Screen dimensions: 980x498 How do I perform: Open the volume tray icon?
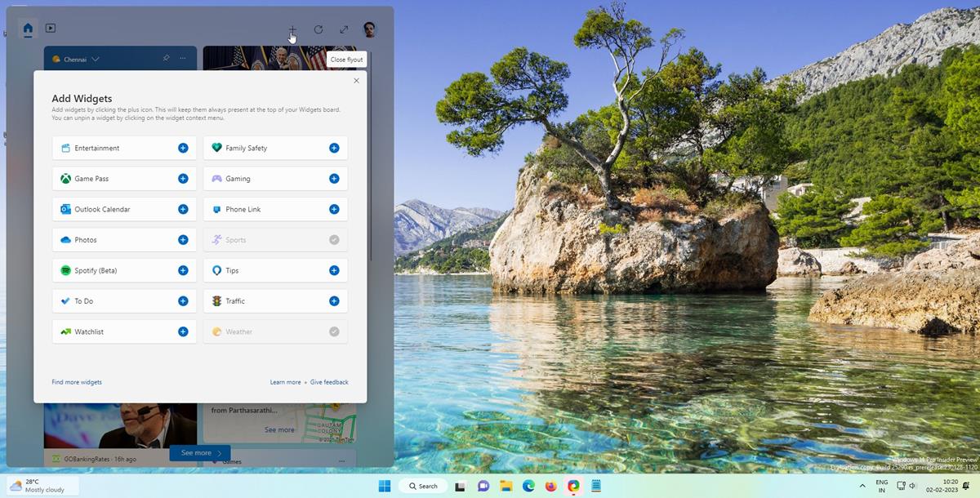(912, 486)
